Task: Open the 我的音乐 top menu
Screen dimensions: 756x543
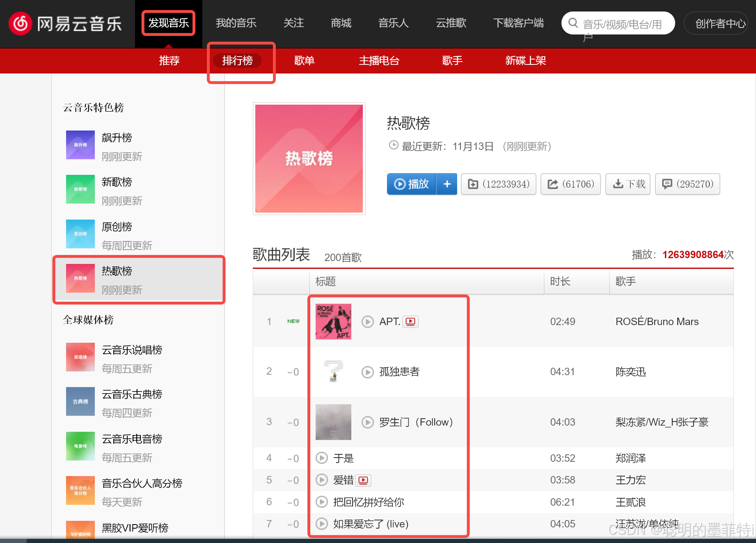Action: click(236, 23)
